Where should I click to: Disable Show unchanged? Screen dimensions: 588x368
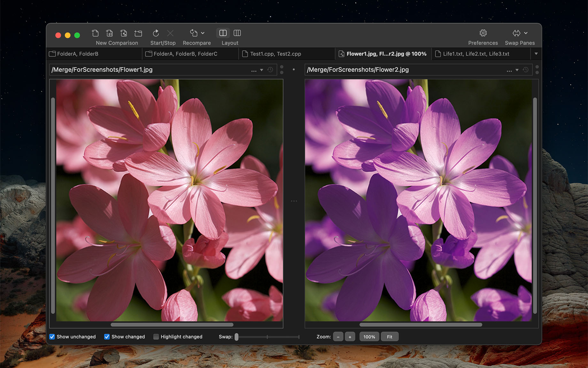pyautogui.click(x=52, y=336)
